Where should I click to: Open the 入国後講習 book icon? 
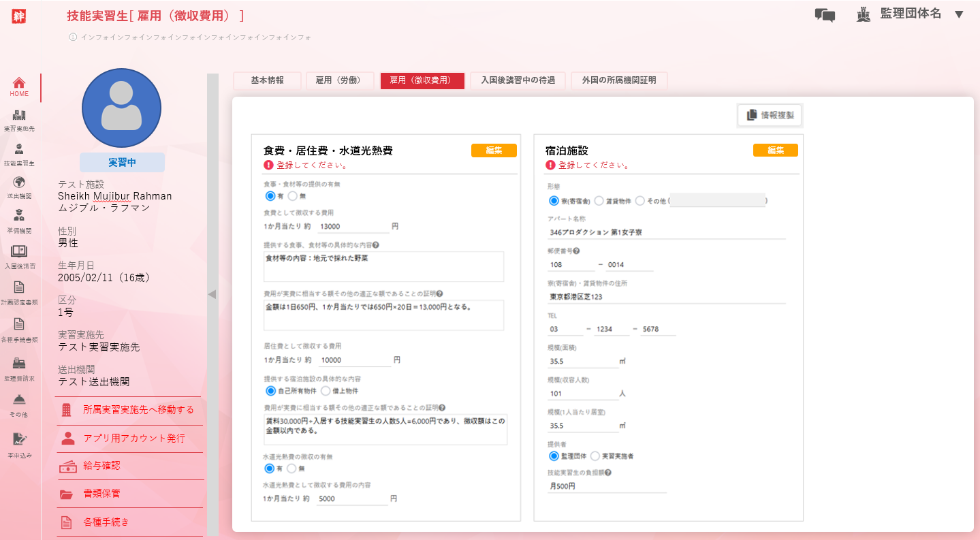(x=19, y=251)
